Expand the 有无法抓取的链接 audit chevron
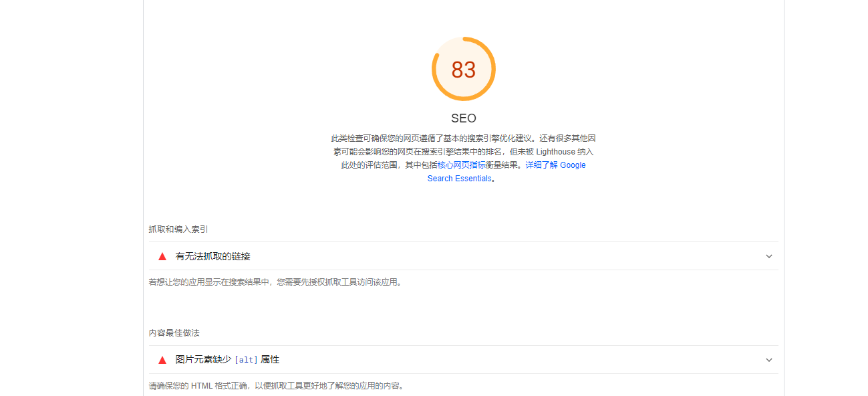This screenshot has height=396, width=868. (x=768, y=256)
